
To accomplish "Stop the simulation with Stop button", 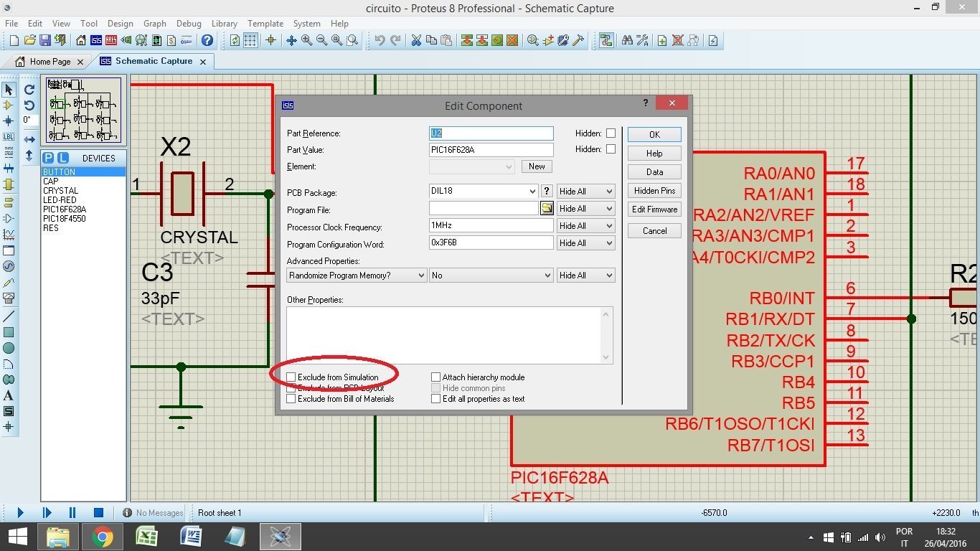I will [x=98, y=512].
